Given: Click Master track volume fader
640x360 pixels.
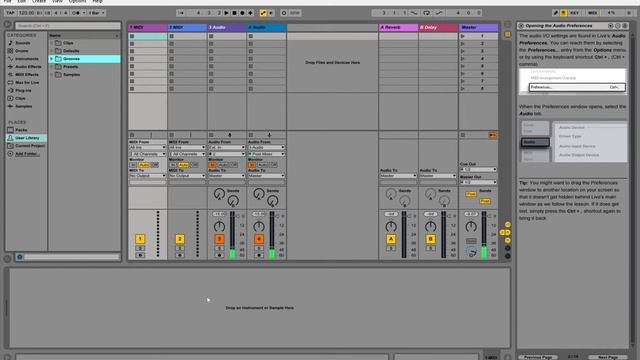Looking at the screenshot, I should tap(484, 235).
